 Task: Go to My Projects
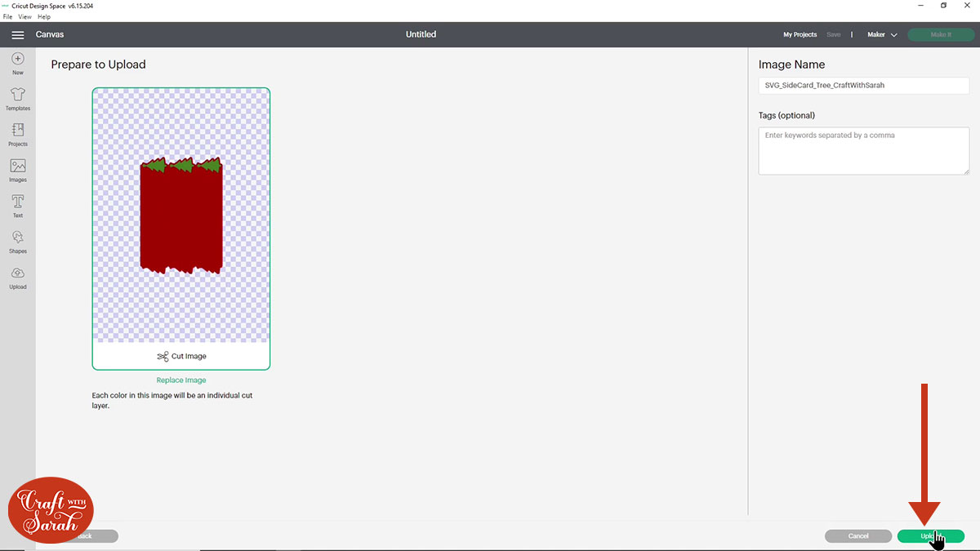tap(800, 34)
